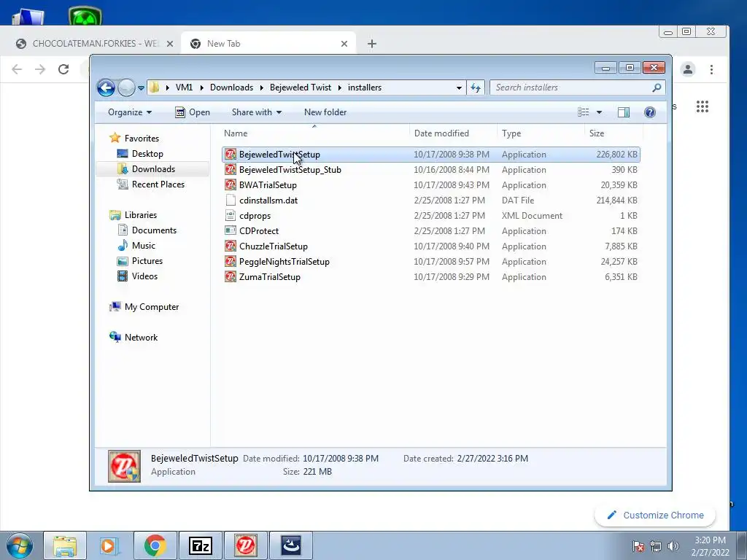747x560 pixels.
Task: Click Explorer forward navigation arrow
Action: click(125, 87)
